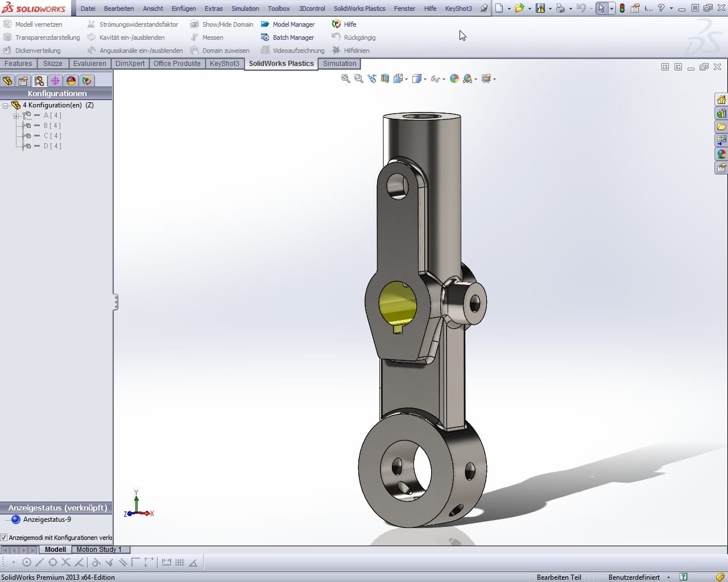The image size is (728, 582).
Task: Click the Edit Appearance color ball
Action: [454, 79]
